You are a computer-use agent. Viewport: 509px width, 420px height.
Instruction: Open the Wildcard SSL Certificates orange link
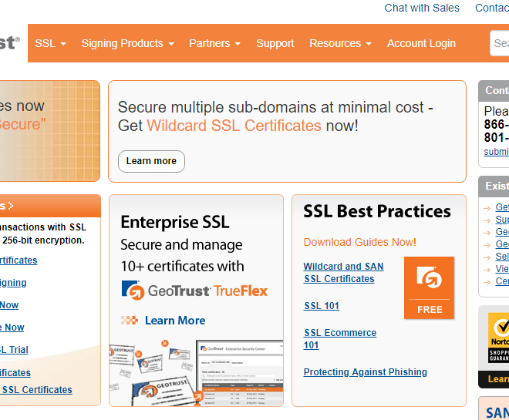pos(234,126)
